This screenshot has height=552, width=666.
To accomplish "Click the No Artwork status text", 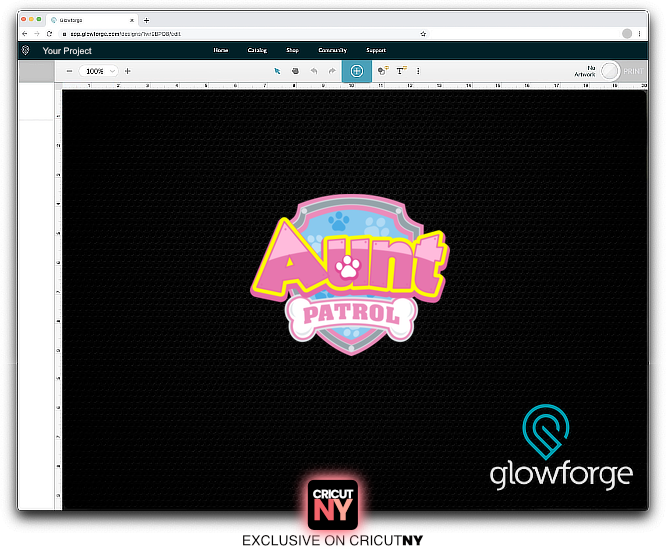I will (x=585, y=71).
